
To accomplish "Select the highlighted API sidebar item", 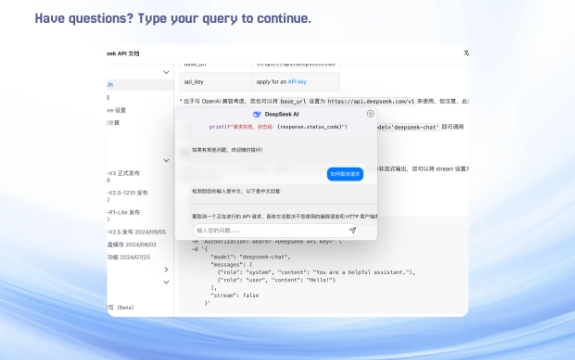I will coord(140,85).
